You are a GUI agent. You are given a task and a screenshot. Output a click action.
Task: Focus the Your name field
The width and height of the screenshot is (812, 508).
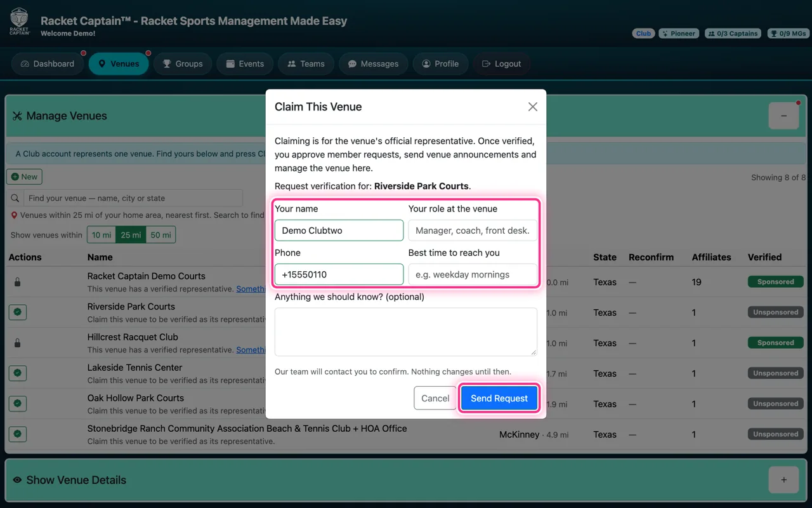pyautogui.click(x=339, y=231)
